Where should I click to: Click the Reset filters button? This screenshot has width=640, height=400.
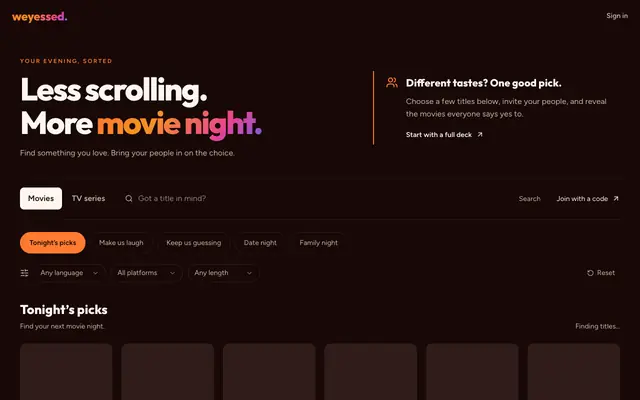[x=601, y=273]
